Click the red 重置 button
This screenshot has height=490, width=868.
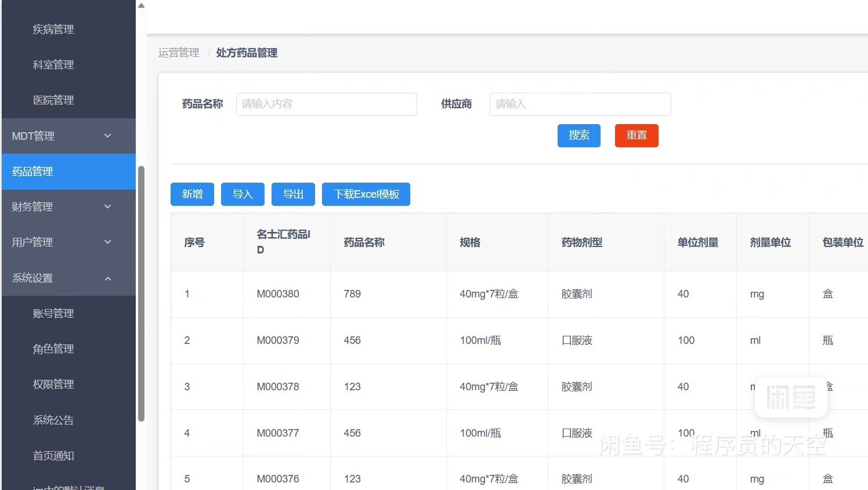point(636,136)
